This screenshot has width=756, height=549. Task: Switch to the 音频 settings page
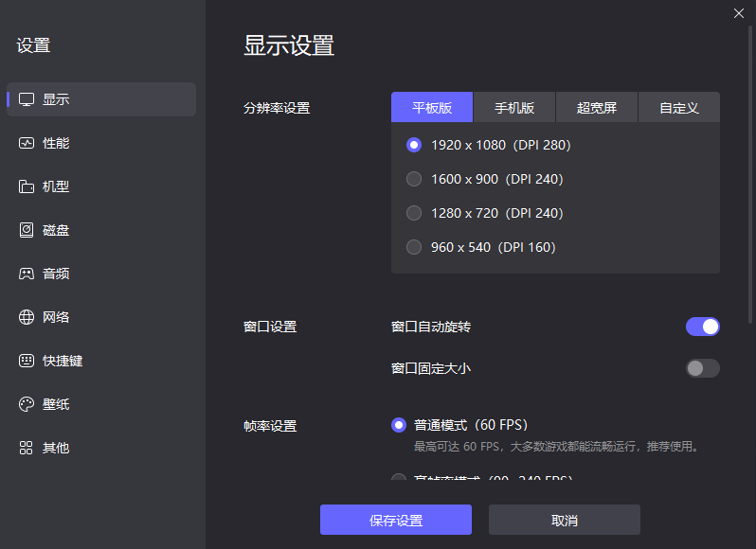(x=101, y=274)
